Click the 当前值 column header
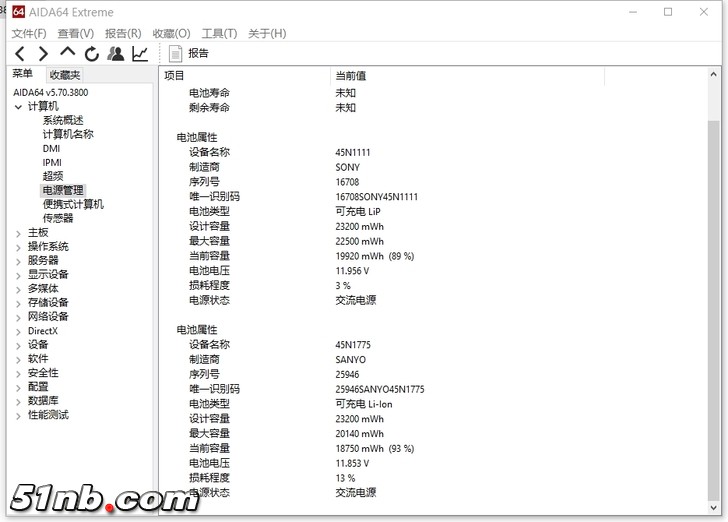This screenshot has width=728, height=522. 351,76
